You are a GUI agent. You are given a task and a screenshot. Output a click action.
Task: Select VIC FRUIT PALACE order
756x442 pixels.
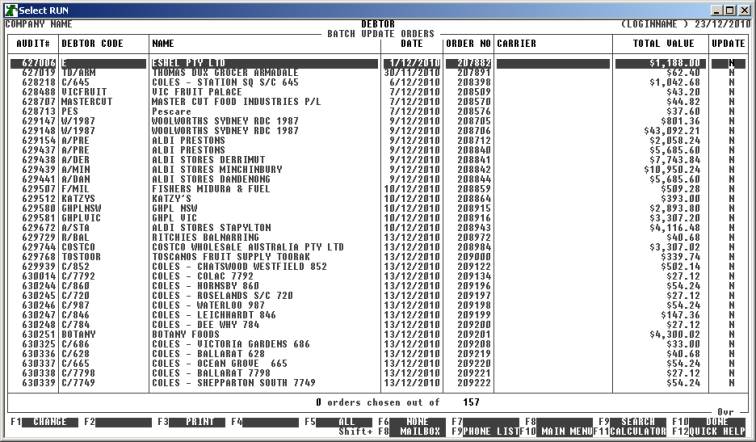(x=378, y=92)
